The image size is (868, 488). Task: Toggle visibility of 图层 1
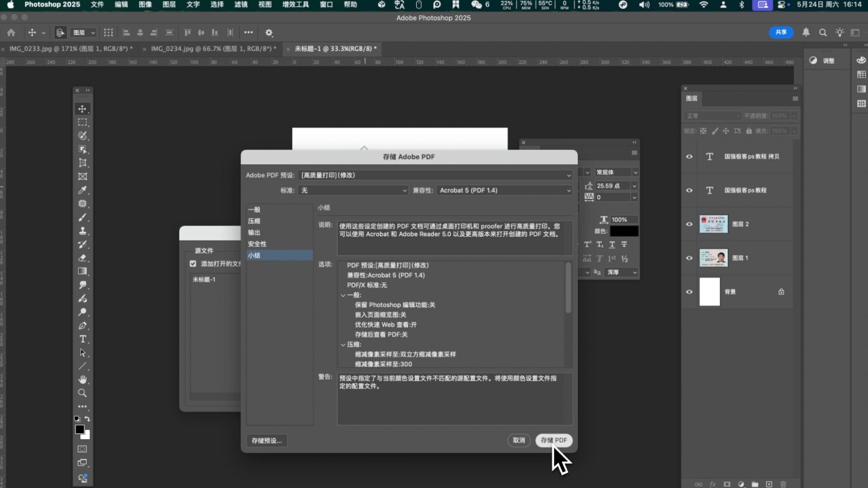pos(689,258)
